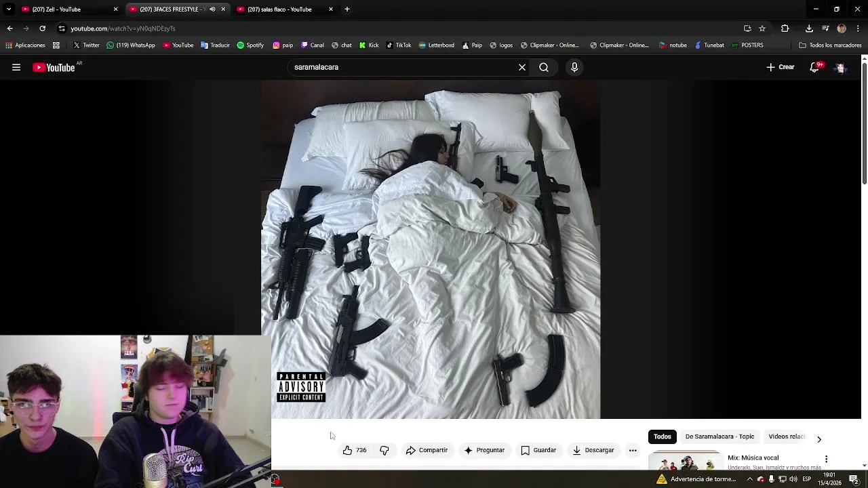Click the install app icon in address bar
The image size is (868, 488).
pyautogui.click(x=747, y=28)
